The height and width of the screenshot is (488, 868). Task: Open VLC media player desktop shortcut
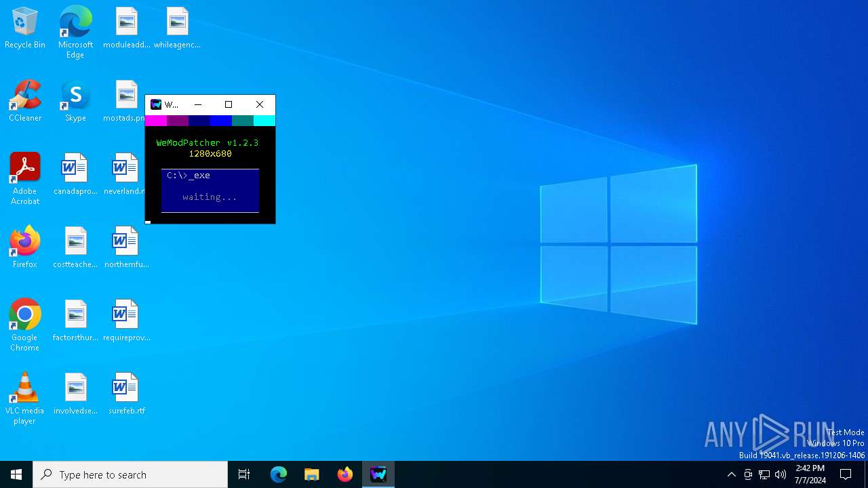(25, 399)
